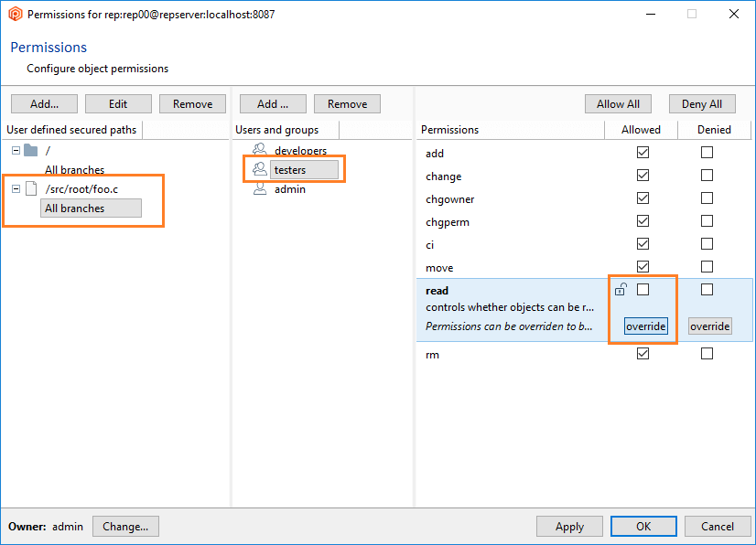This screenshot has width=756, height=545.
Task: Click Add... button for secured paths
Action: 44,103
